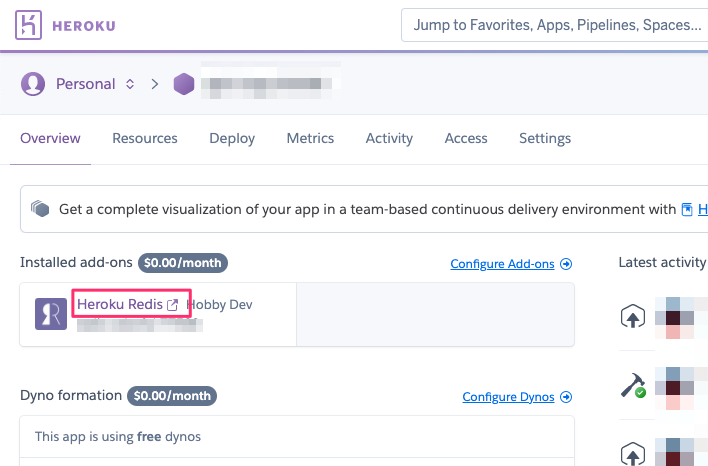The height and width of the screenshot is (466, 708).
Task: Click the breadcrumb chevron after Personal
Action: coord(154,84)
